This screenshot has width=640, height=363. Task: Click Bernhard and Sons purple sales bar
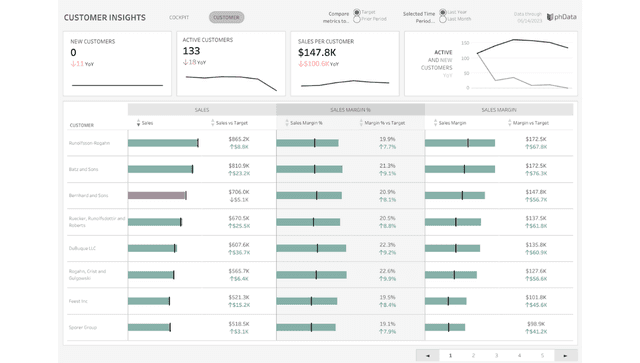[157, 196]
